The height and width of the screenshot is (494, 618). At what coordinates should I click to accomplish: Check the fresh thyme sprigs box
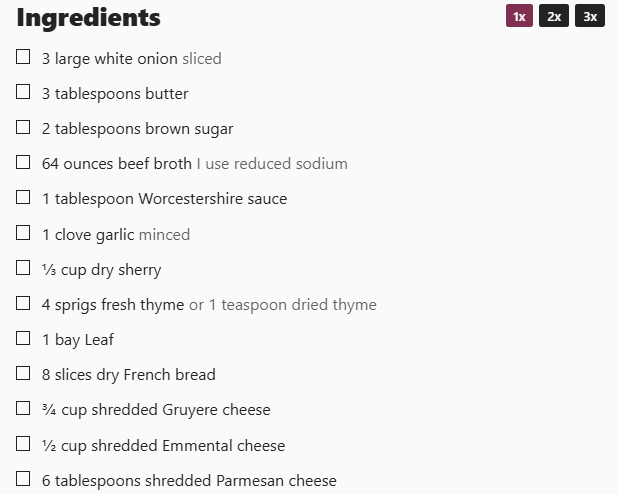click(x=23, y=303)
